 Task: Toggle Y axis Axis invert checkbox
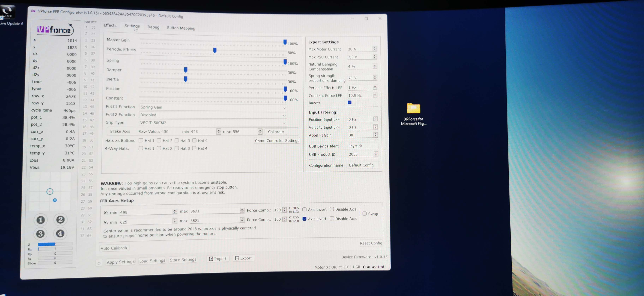tap(304, 219)
